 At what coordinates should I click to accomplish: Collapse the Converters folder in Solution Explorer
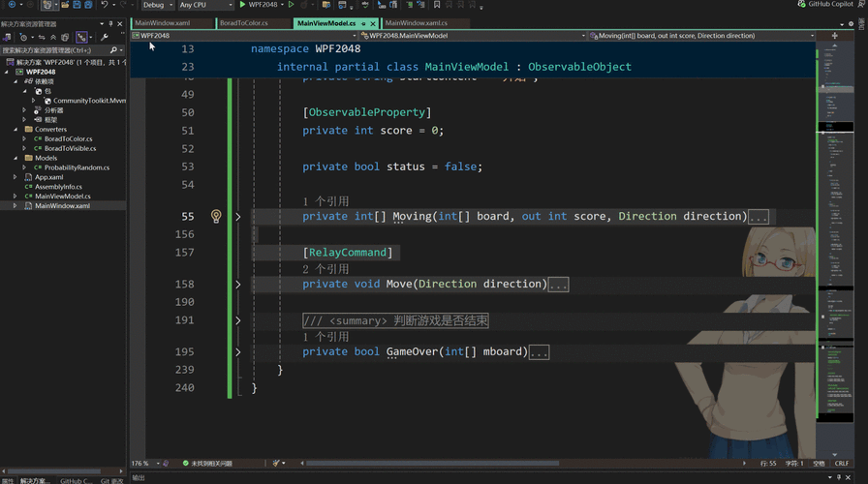coord(16,129)
